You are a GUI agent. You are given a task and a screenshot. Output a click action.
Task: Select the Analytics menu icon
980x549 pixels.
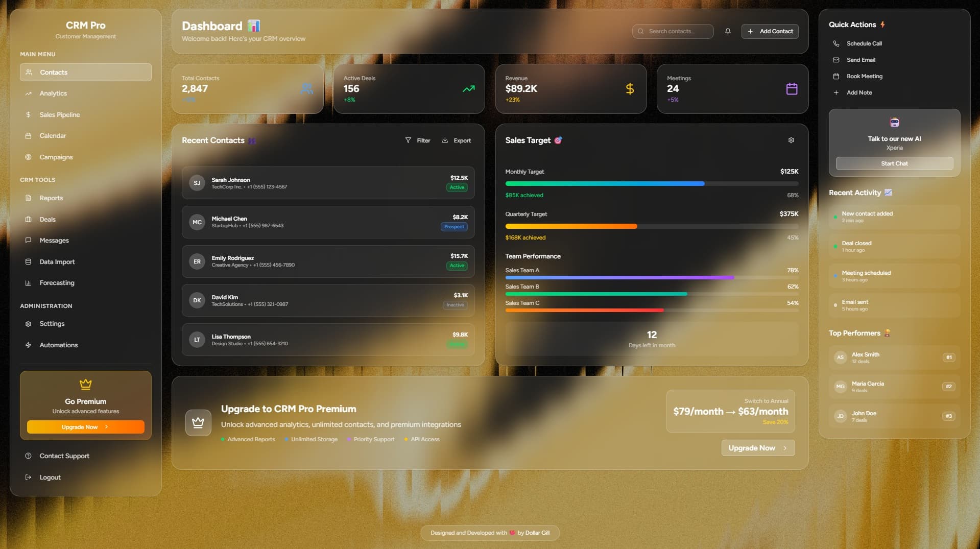coord(29,93)
